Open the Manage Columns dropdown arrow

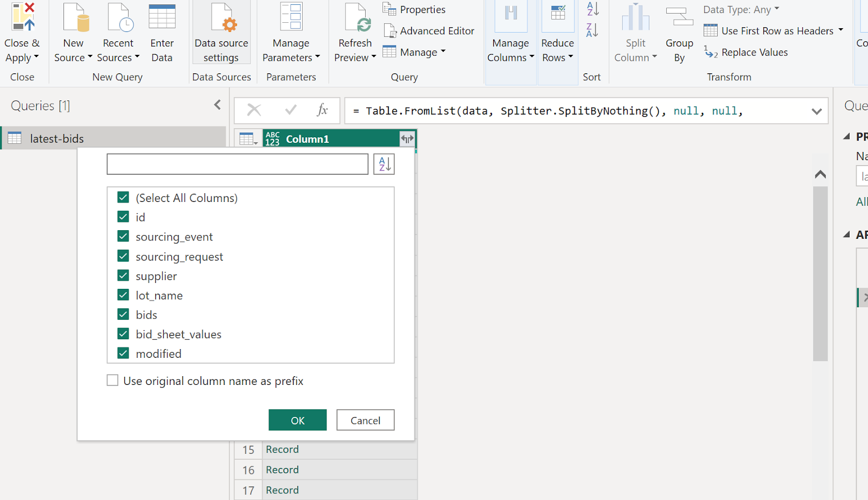[x=532, y=56]
